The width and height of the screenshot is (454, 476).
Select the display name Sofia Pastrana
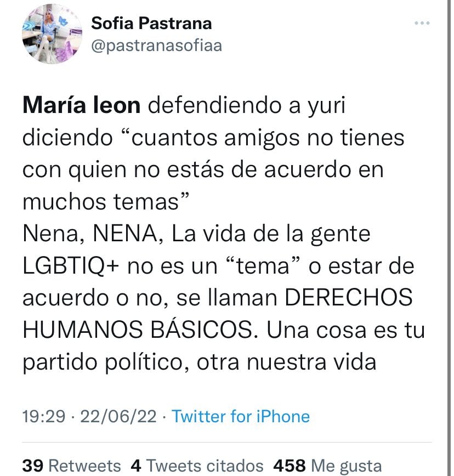coord(152,24)
